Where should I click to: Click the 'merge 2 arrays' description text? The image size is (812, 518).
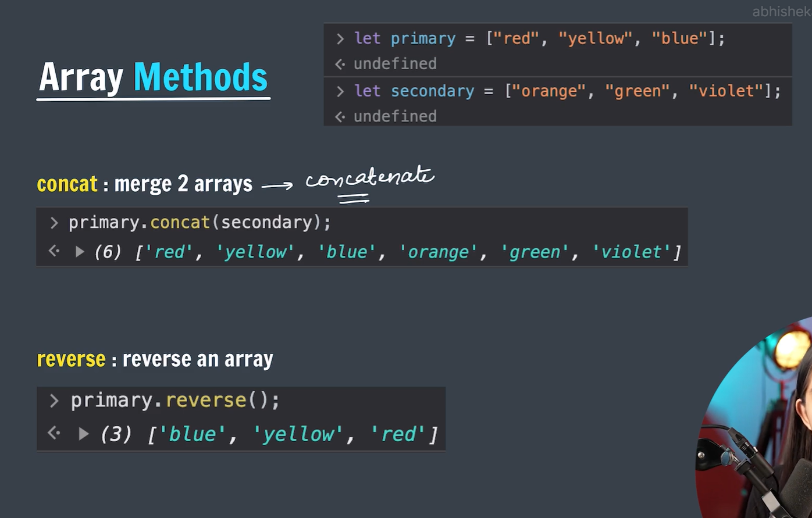[x=183, y=184]
